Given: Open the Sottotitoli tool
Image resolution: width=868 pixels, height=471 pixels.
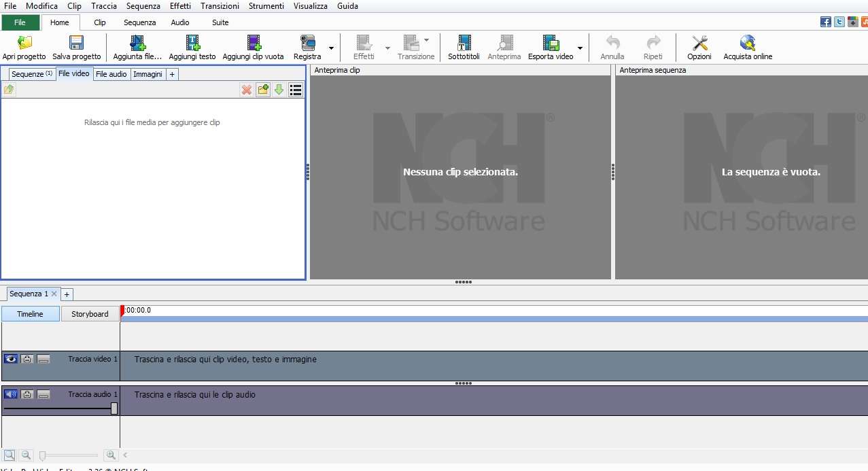Looking at the screenshot, I should [x=464, y=43].
